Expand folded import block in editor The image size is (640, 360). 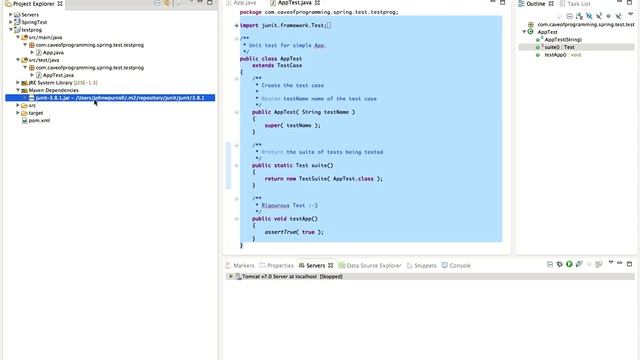tap(236, 25)
